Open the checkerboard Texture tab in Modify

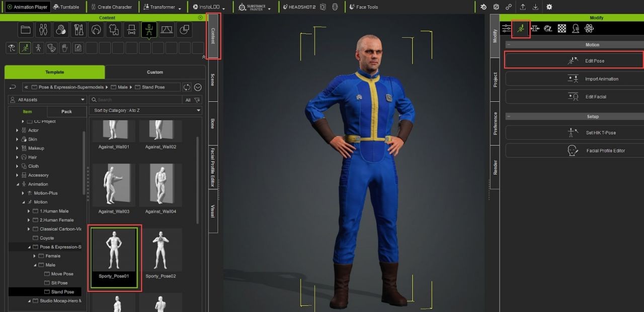[562, 29]
